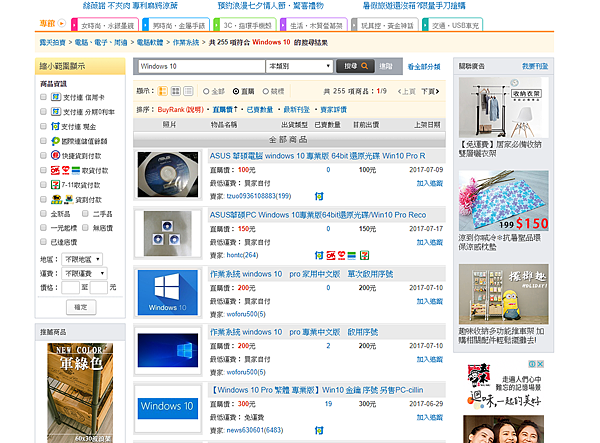Open the 本類別 category dropdown
Viewport: 600px width, 443px height.
[x=299, y=66]
